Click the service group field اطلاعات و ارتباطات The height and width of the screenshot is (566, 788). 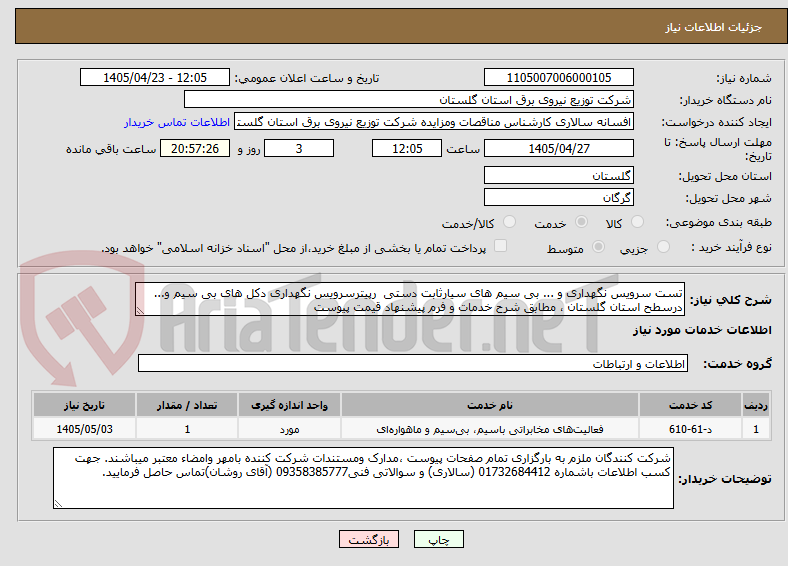pos(413,363)
